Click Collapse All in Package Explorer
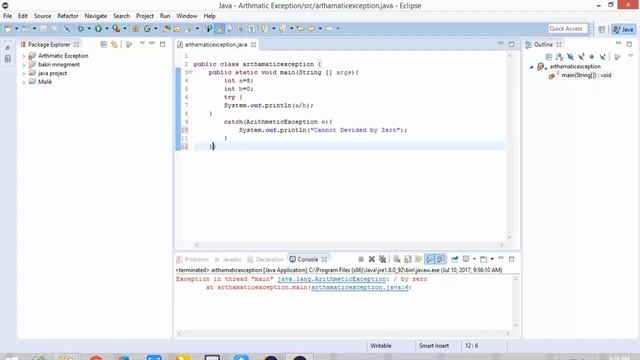The width and height of the screenshot is (640, 360). pos(104,44)
